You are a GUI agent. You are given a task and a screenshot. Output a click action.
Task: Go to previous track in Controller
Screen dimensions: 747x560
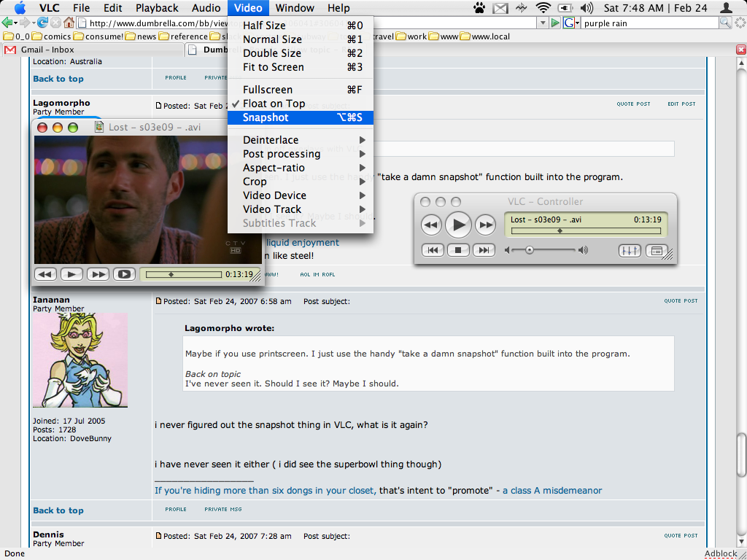point(433,250)
